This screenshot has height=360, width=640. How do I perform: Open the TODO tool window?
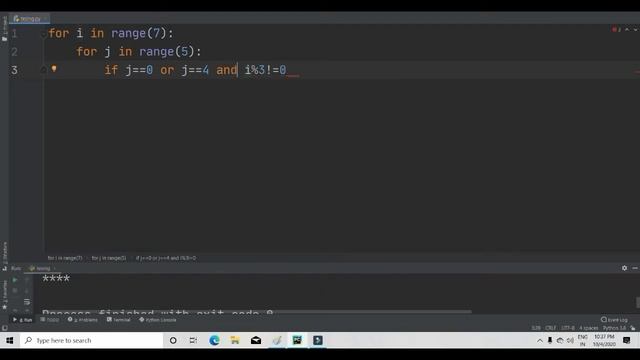(x=50, y=320)
